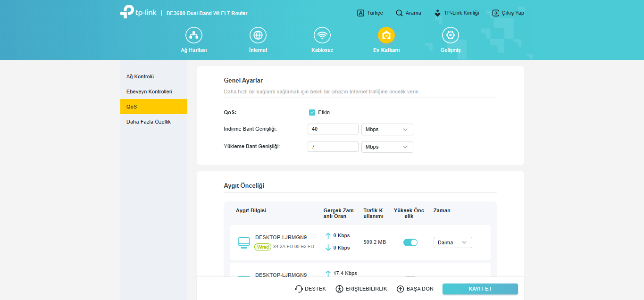
Task: Click the upload arrow beside 0 Kbps
Action: pos(328,235)
